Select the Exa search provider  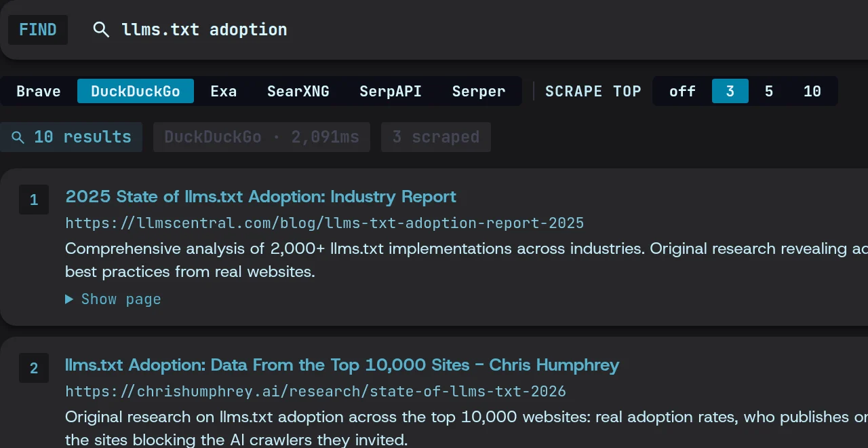click(x=224, y=91)
